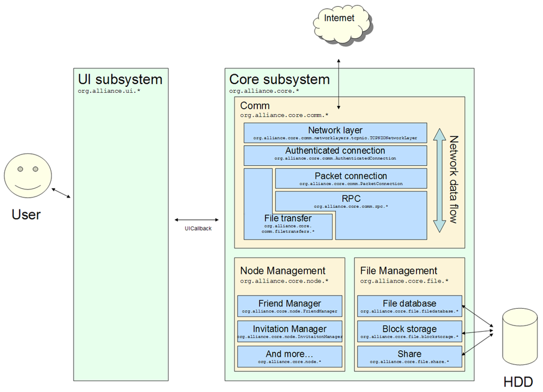543x392 pixels.
Task: Select the Network layer box
Action: 335,133
